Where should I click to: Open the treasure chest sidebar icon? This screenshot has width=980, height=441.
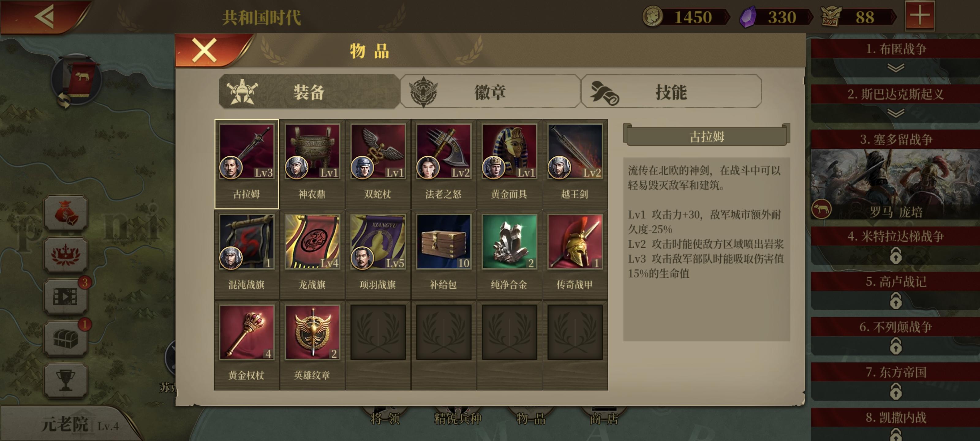66,338
